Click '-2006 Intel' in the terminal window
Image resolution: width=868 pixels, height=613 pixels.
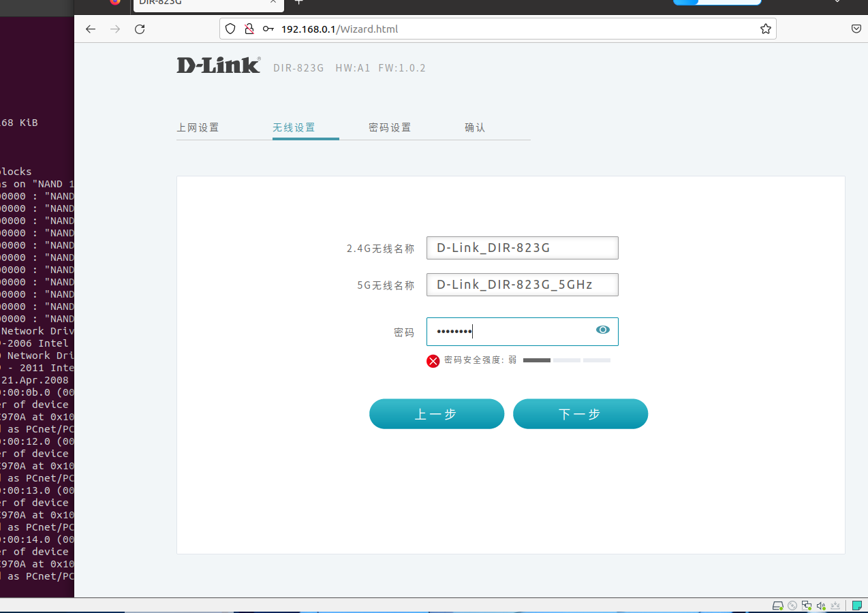coord(35,343)
